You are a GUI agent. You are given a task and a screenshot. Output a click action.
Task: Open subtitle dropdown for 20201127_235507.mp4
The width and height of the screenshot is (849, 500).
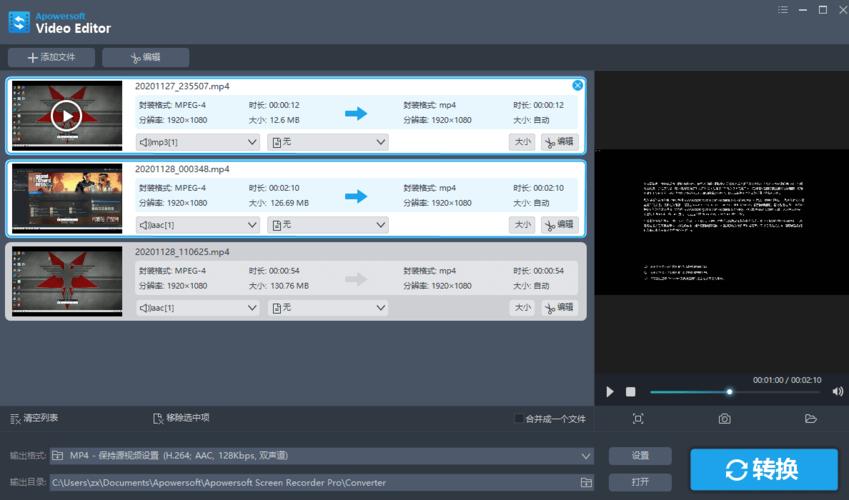328,142
